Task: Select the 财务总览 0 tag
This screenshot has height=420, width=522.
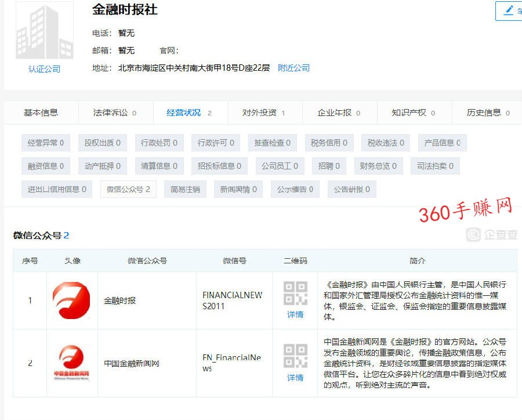Action: (x=379, y=166)
